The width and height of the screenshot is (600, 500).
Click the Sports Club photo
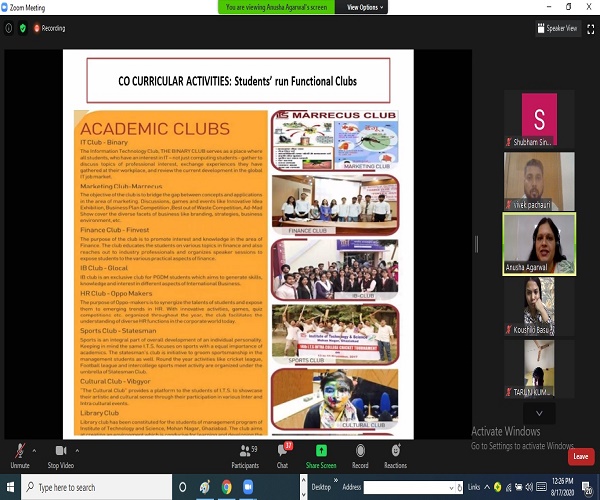(x=335, y=334)
